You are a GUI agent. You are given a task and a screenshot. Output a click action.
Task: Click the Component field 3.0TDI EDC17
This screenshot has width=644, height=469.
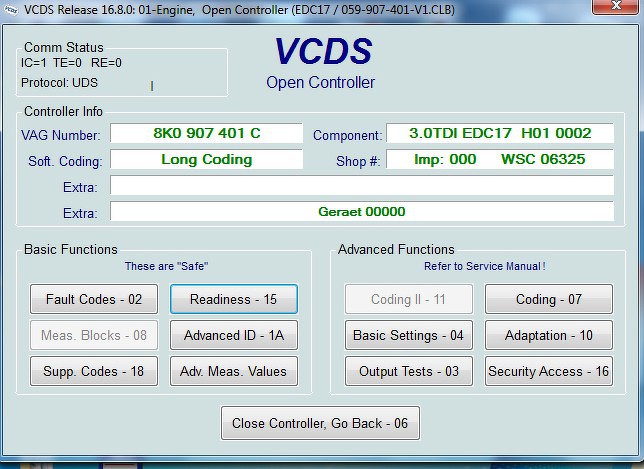point(500,133)
